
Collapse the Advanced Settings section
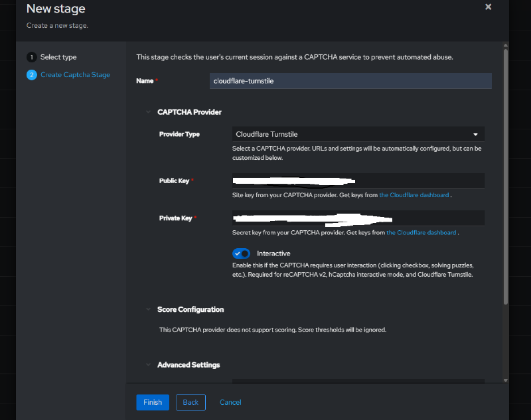coord(148,365)
